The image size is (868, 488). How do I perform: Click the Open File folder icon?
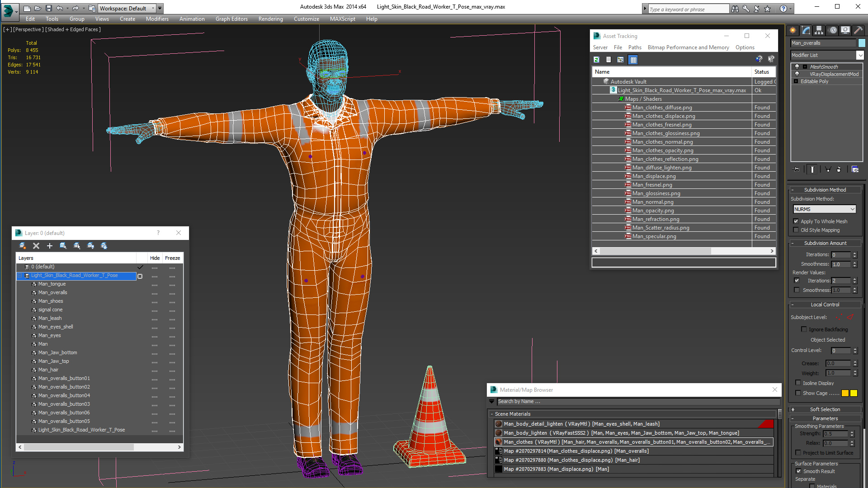pos(38,8)
